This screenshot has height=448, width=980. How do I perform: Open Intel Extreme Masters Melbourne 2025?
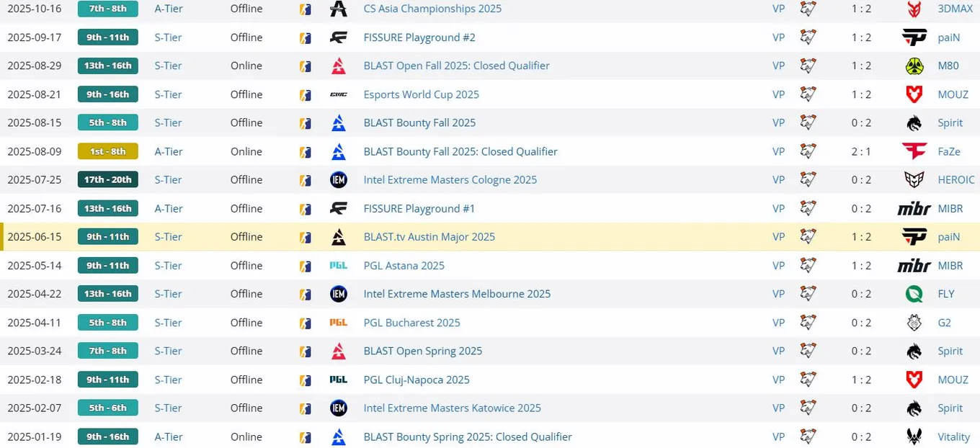click(x=457, y=294)
